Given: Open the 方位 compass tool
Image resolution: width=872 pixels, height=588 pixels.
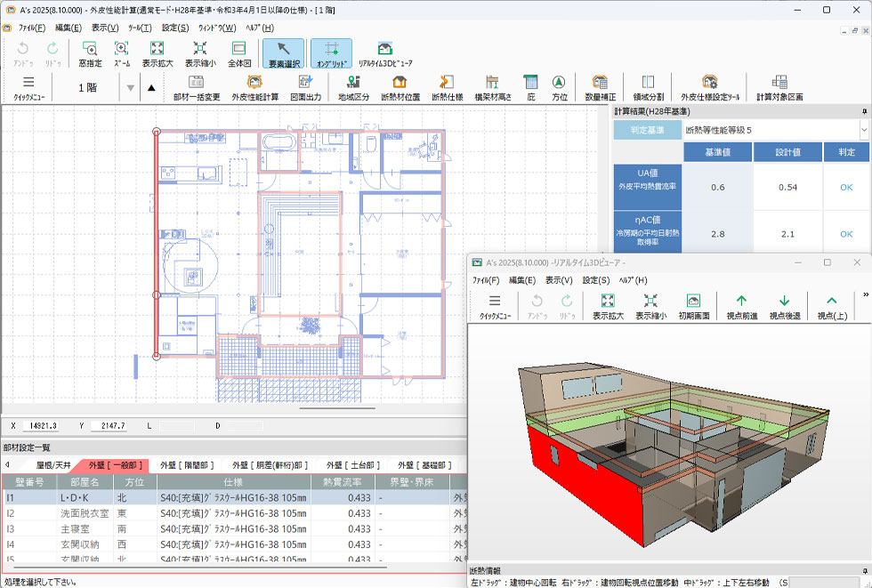Looking at the screenshot, I should pyautogui.click(x=560, y=88).
